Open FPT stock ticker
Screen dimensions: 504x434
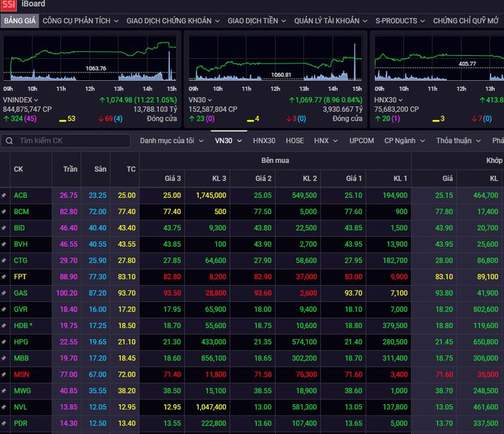tap(20, 277)
